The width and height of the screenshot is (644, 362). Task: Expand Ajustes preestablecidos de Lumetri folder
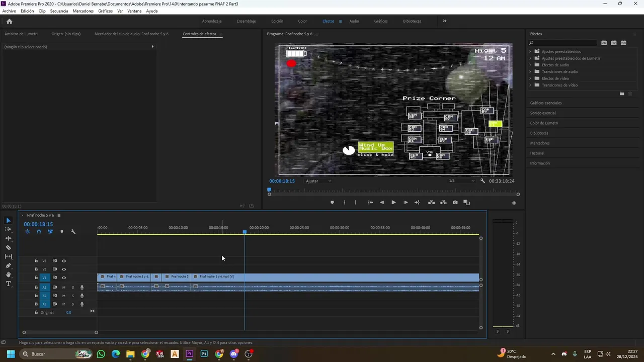click(530, 58)
